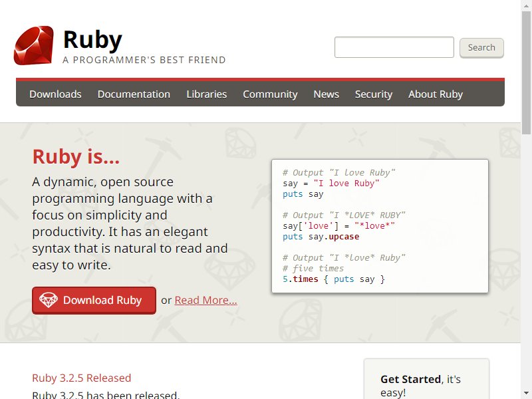
Task: Click the 'Ruby is...' heading
Action: pyautogui.click(x=76, y=157)
